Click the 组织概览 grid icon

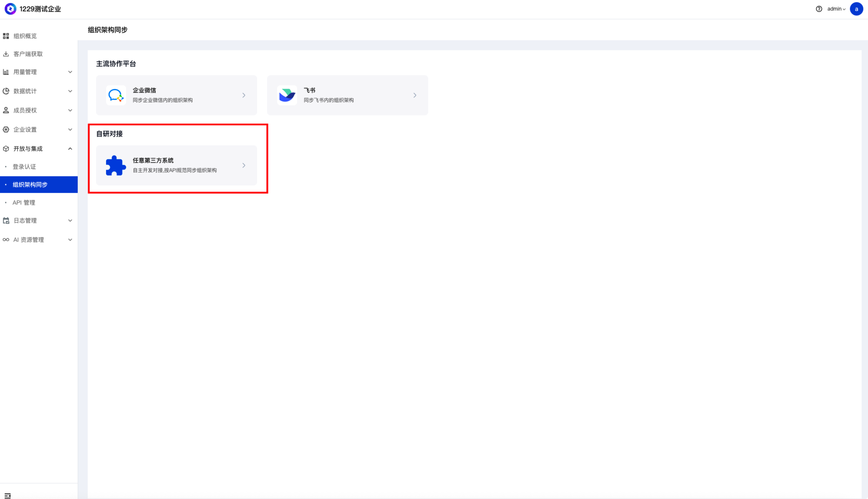point(6,36)
